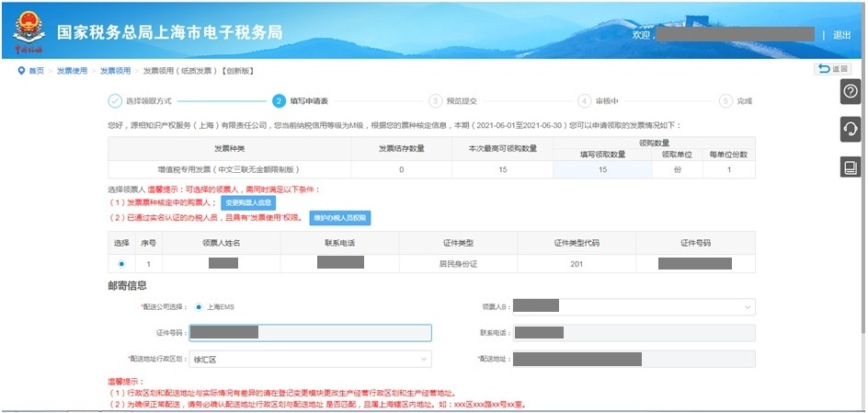This screenshot has height=413, width=868.
Task: Click the 退出 logout link
Action: pyautogui.click(x=841, y=34)
